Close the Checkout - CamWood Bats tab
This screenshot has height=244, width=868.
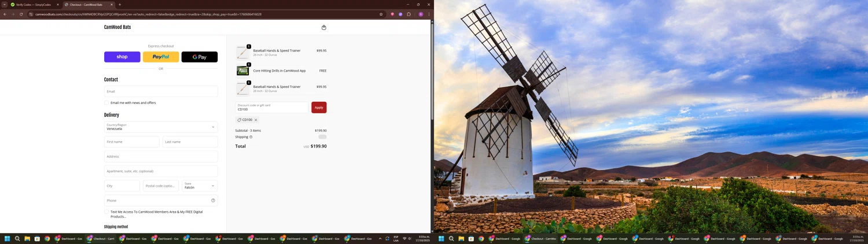112,5
